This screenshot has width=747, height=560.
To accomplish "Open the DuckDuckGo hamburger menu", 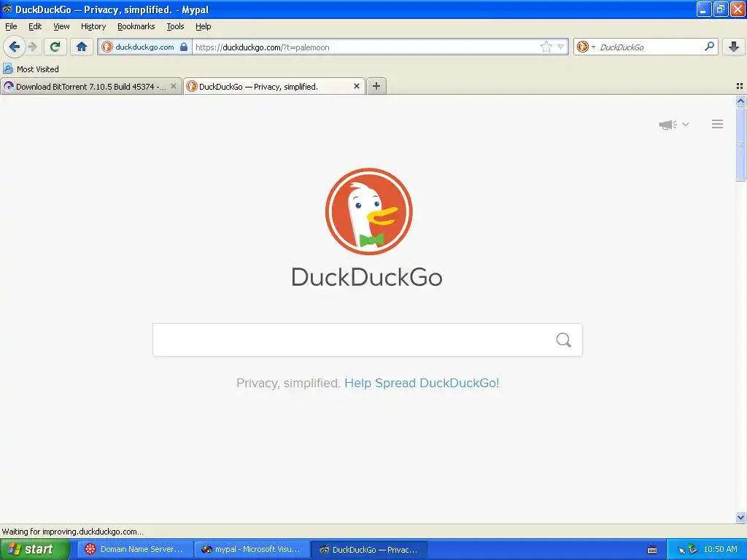I will [718, 124].
